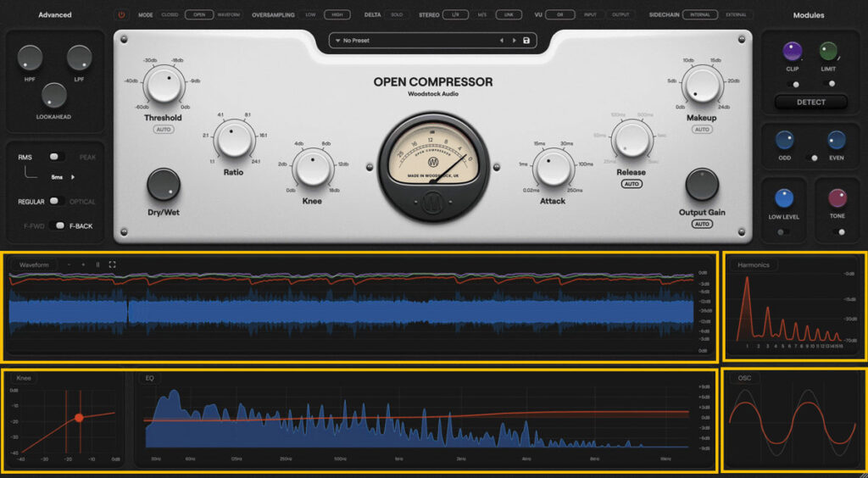Toggle AUTO under Output Gain
This screenshot has height=478, width=868.
click(702, 224)
